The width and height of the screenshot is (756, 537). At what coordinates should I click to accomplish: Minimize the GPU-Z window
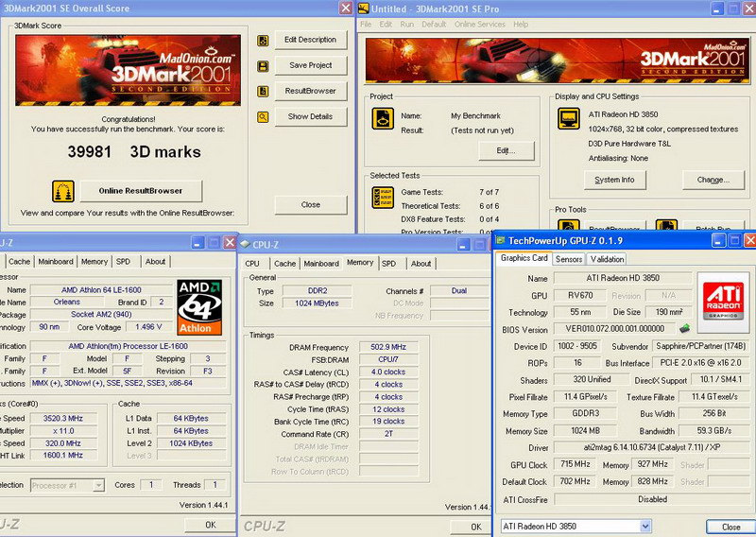(719, 240)
